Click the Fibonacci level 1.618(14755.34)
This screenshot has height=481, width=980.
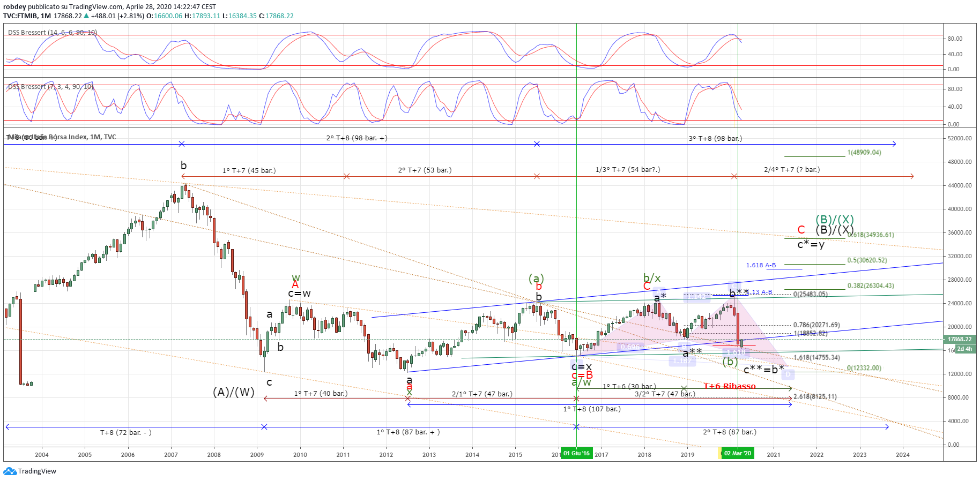coord(816,358)
